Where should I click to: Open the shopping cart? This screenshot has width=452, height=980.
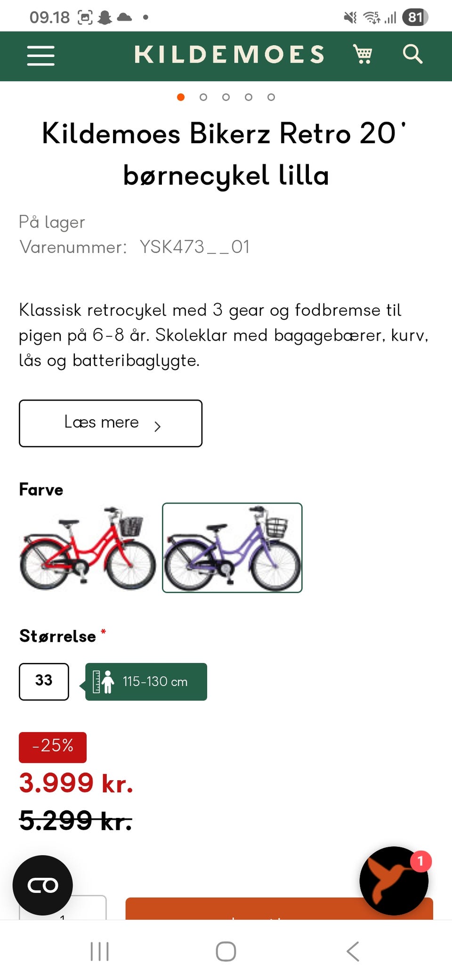[x=363, y=55]
